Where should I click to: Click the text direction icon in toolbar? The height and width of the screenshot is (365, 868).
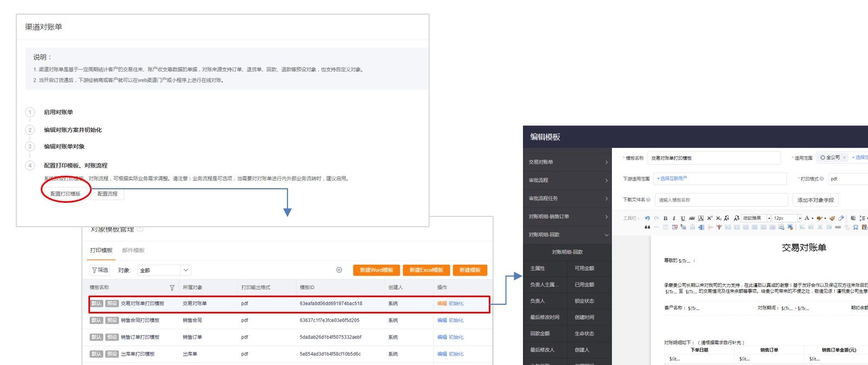click(x=853, y=218)
